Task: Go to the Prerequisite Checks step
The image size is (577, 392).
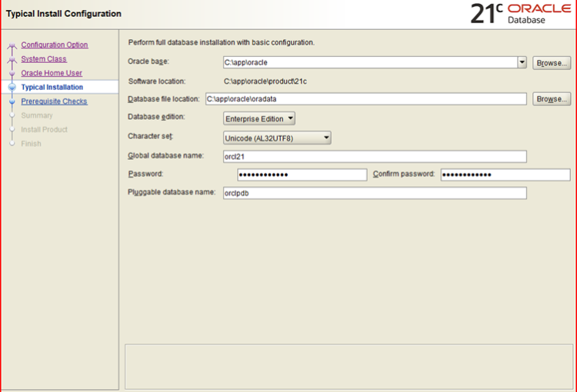Action: click(54, 101)
